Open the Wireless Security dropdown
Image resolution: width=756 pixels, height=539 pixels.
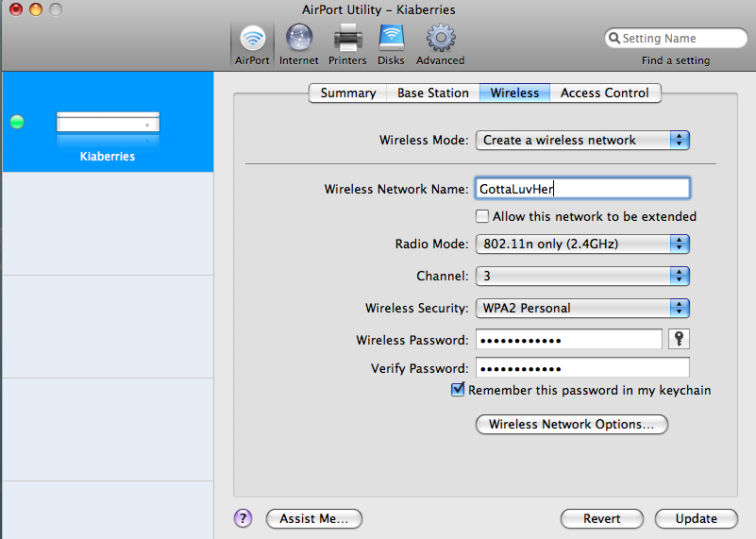pyautogui.click(x=582, y=308)
